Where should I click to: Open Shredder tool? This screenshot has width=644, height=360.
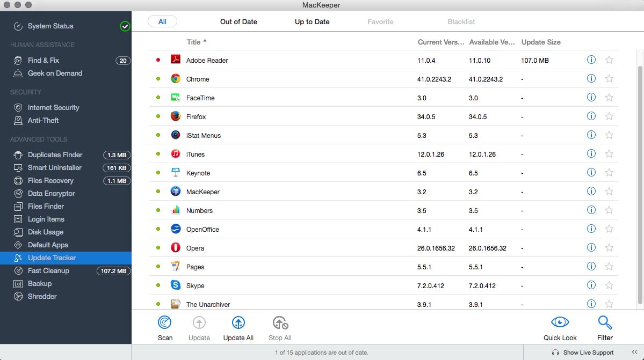coord(42,296)
